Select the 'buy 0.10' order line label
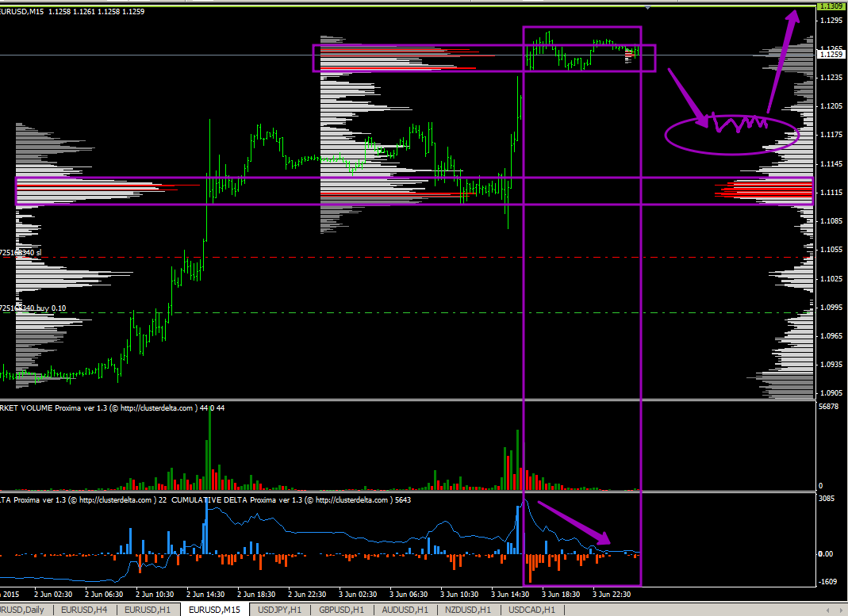The width and height of the screenshot is (848, 616). (x=33, y=308)
